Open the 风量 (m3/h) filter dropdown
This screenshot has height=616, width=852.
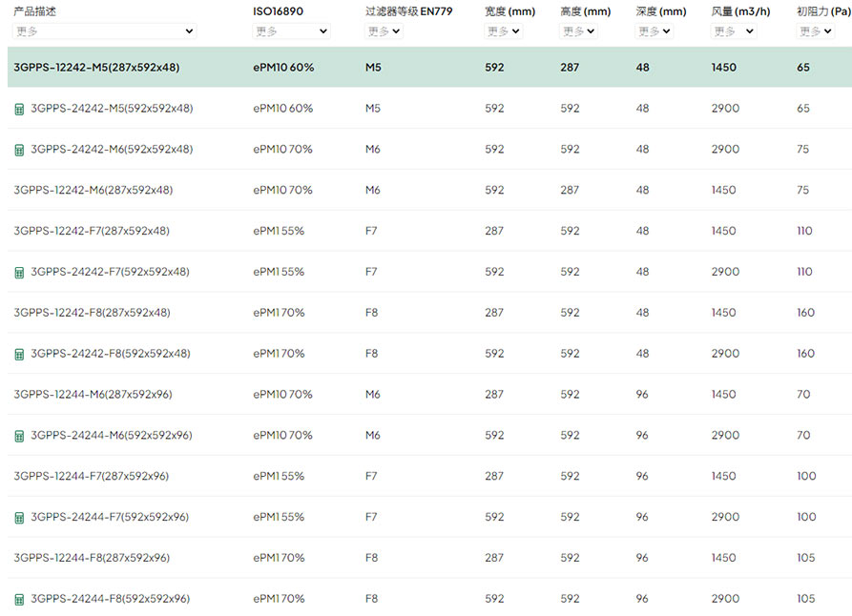(734, 31)
